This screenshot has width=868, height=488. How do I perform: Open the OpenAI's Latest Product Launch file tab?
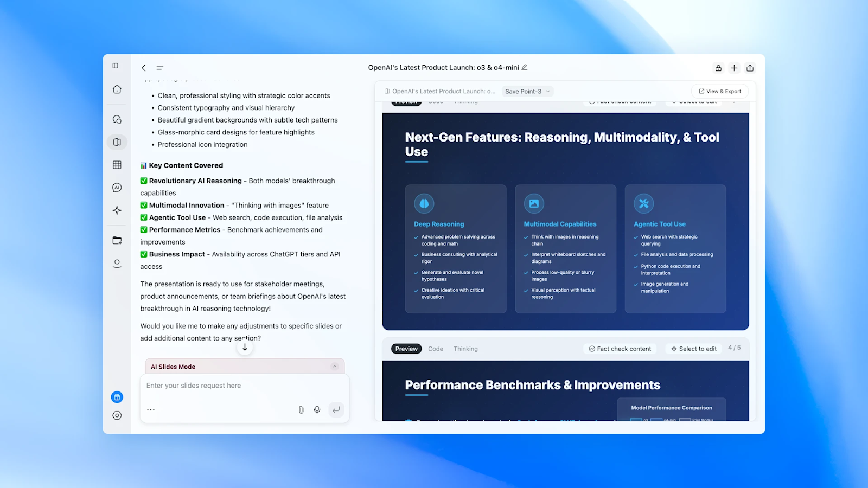coord(440,91)
